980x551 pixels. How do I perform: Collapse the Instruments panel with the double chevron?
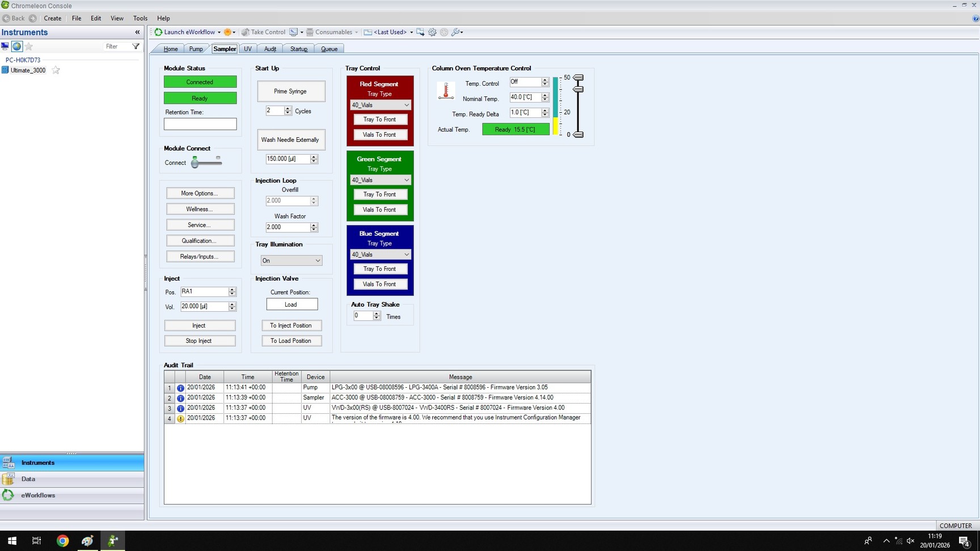(x=137, y=32)
